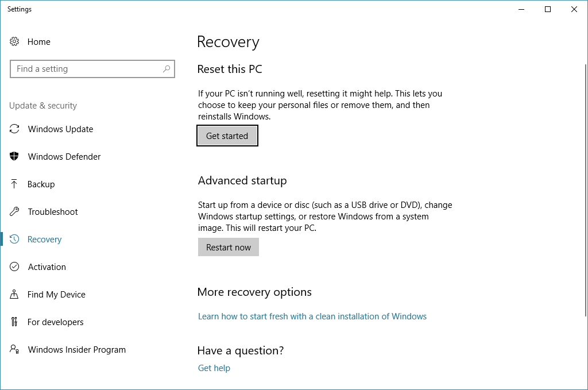Click the search magnifier icon
Screen dimensions: 588x390
(x=167, y=68)
